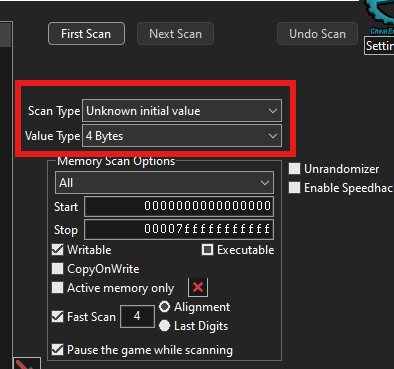Open the Settings button below the logo
This screenshot has width=394, height=369.
(x=379, y=46)
